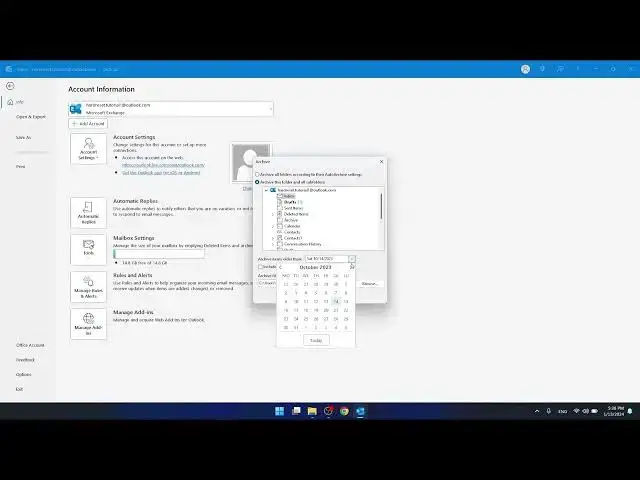Open the Open & Export tab

coord(31,117)
